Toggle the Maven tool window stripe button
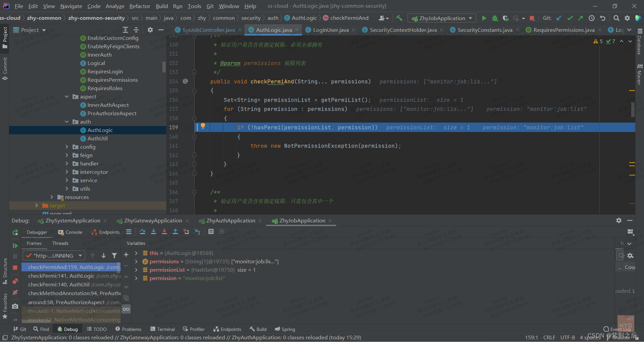The height and width of the screenshot is (342, 644). click(x=640, y=74)
